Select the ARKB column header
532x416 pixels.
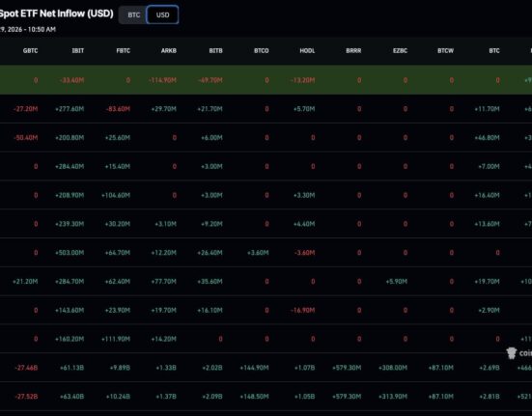pyautogui.click(x=169, y=50)
